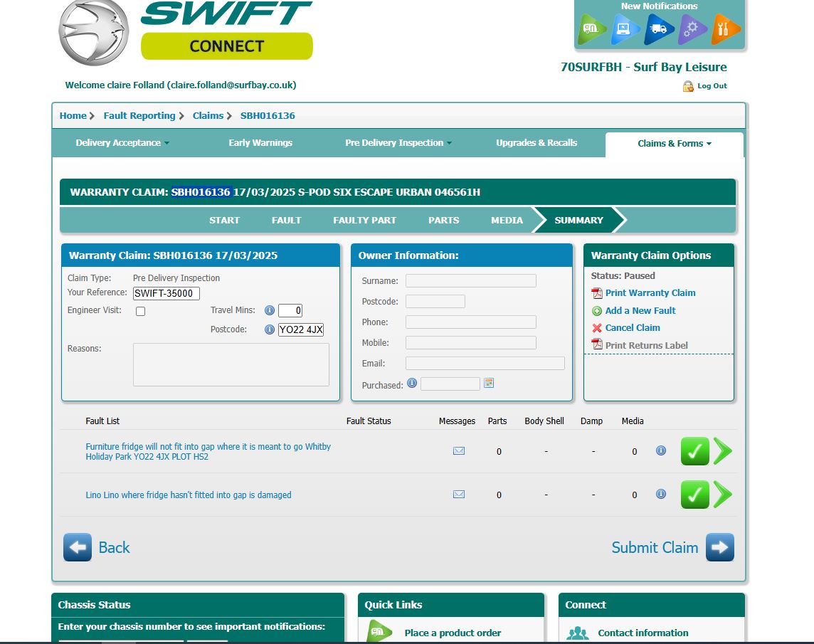The image size is (814, 644).
Task: Click the Submit Claim text button
Action: pos(655,547)
